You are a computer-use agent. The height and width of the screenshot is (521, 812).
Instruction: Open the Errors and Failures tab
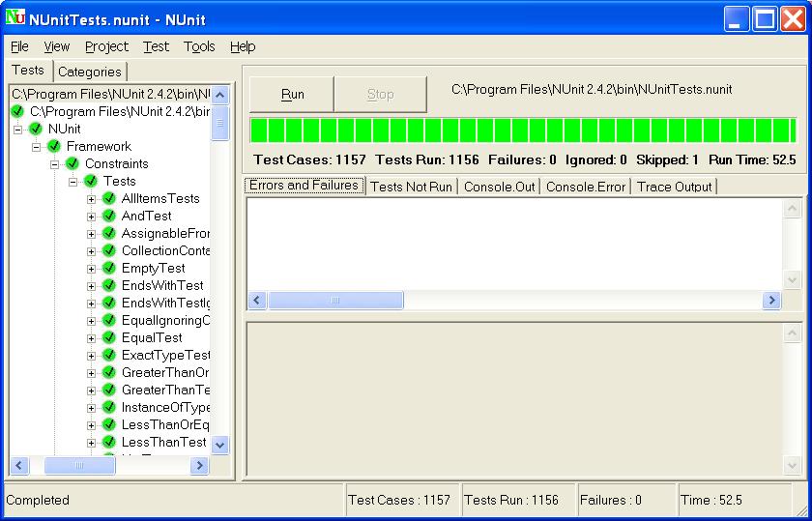pyautogui.click(x=304, y=186)
